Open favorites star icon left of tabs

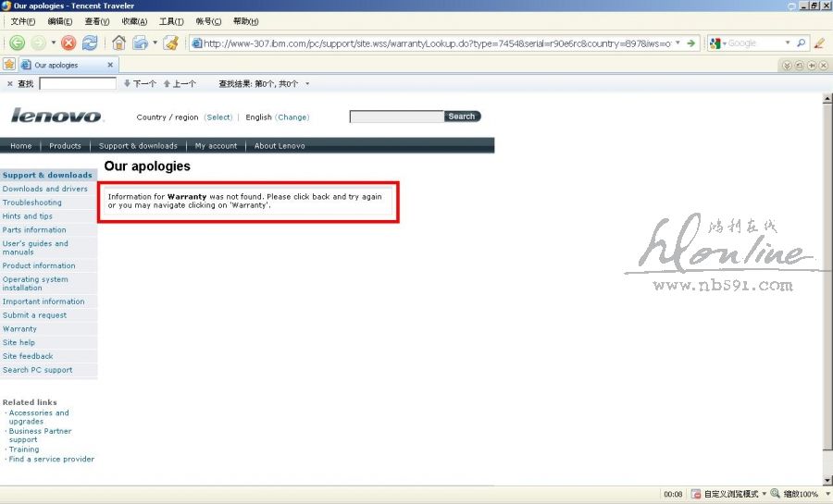[9, 65]
